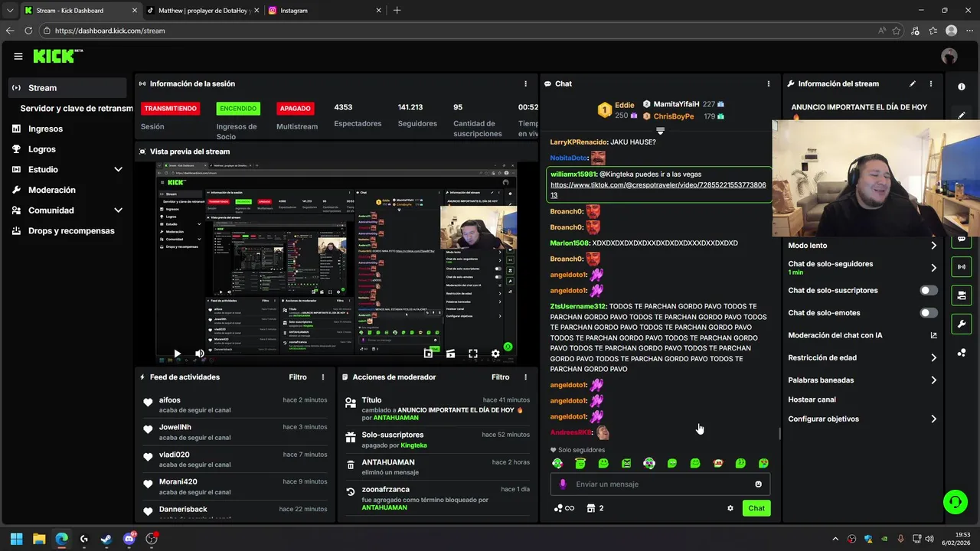Open browser tab list dropdown arrow
The image size is (980, 551).
pos(9,11)
